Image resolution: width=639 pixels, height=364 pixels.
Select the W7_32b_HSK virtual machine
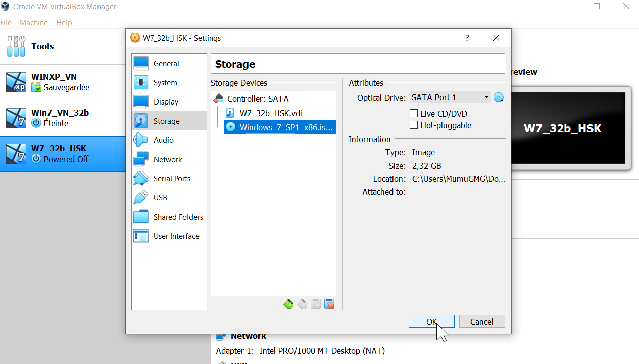[63, 154]
